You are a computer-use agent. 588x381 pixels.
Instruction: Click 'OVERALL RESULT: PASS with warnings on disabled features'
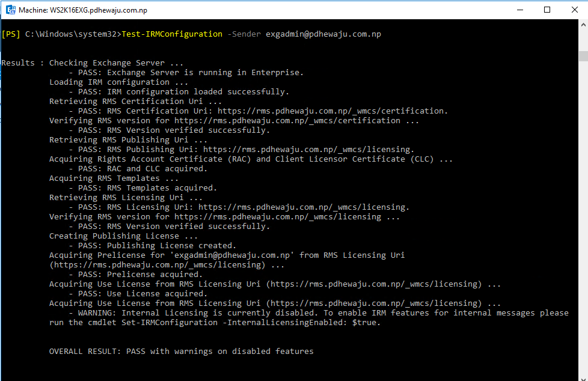point(181,352)
